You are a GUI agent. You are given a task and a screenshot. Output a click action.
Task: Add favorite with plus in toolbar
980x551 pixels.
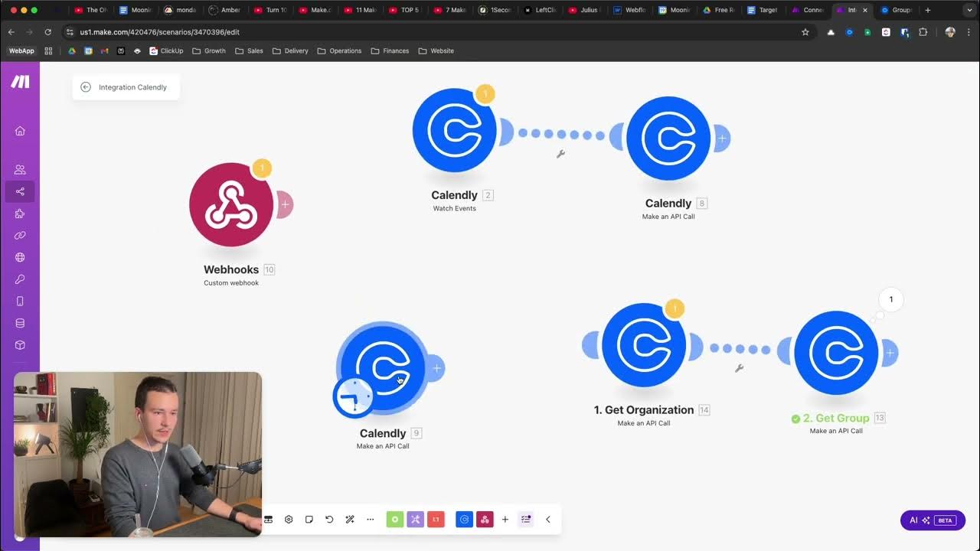pyautogui.click(x=505, y=520)
